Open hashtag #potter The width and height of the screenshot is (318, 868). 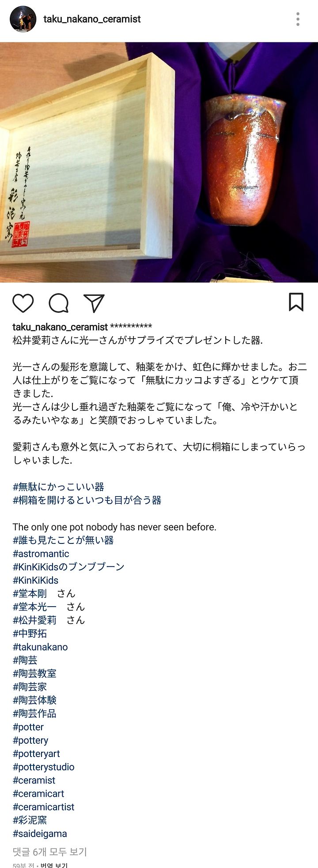[28, 727]
